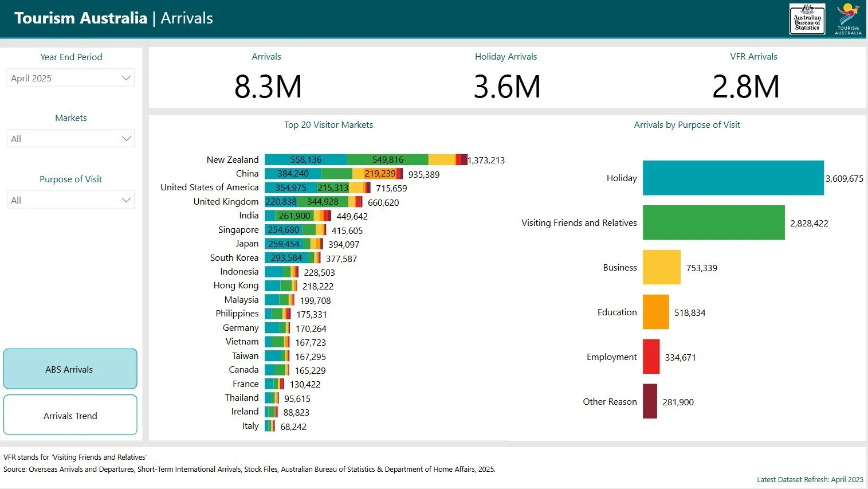The height and width of the screenshot is (489, 868).
Task: Click the Latest Dataset Refresh: April 2025 text
Action: 810,479
